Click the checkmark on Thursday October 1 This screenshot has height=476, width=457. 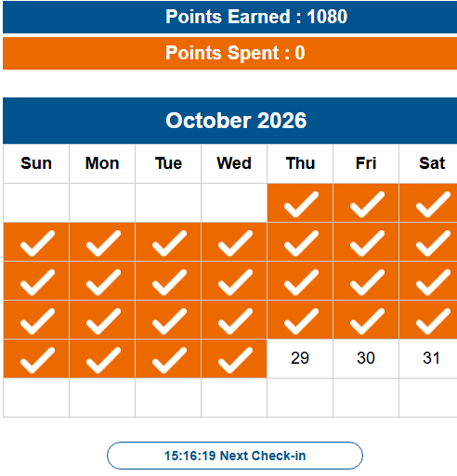pyautogui.click(x=301, y=204)
